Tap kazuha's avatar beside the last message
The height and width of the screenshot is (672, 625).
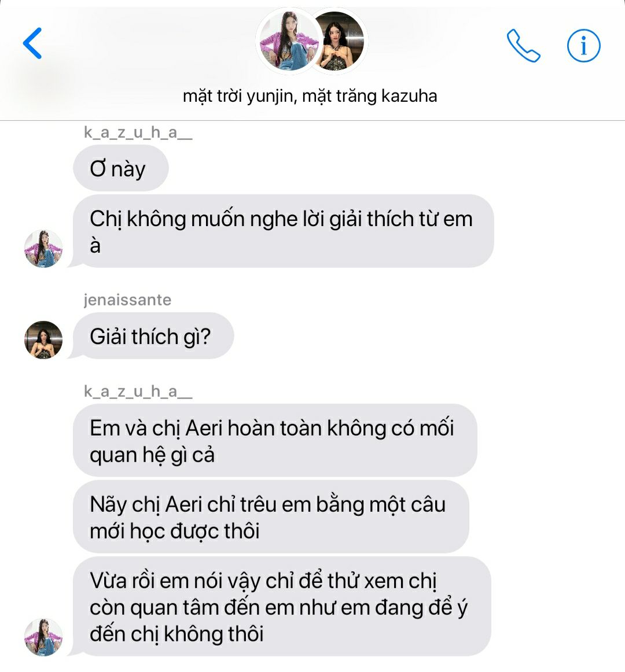pyautogui.click(x=43, y=637)
